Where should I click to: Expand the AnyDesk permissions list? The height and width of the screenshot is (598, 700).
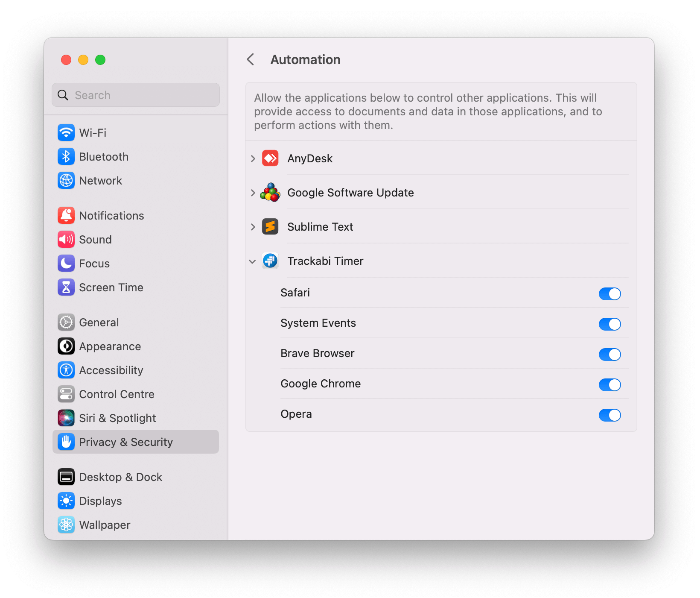252,158
